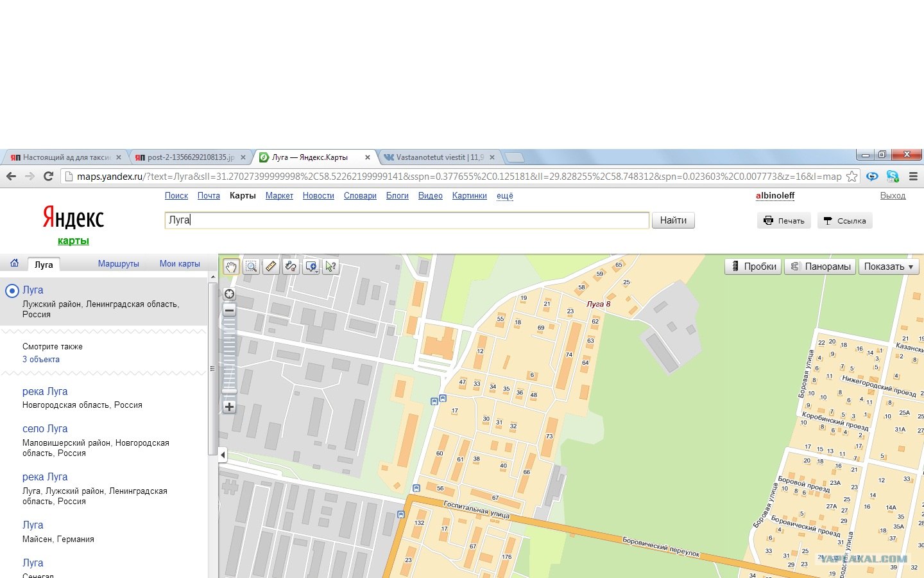Toggle Пробки traffic layer
Viewport: 924px width, 578px height.
tap(753, 267)
